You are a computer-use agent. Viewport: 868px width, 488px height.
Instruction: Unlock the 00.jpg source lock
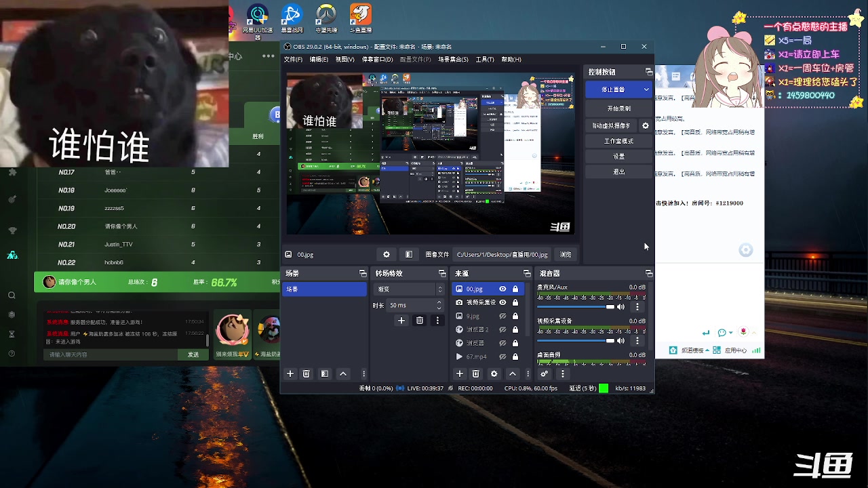pyautogui.click(x=515, y=289)
